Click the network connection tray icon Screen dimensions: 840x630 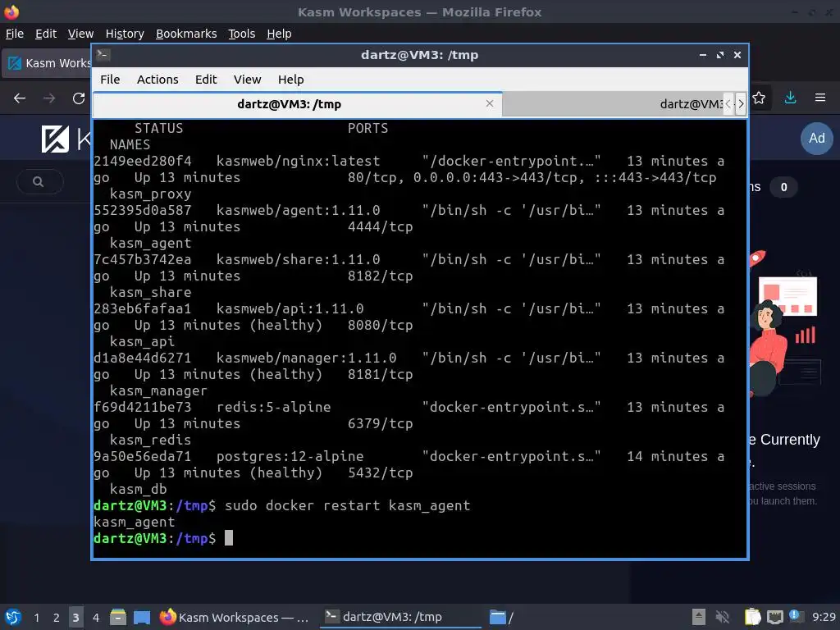(x=774, y=617)
